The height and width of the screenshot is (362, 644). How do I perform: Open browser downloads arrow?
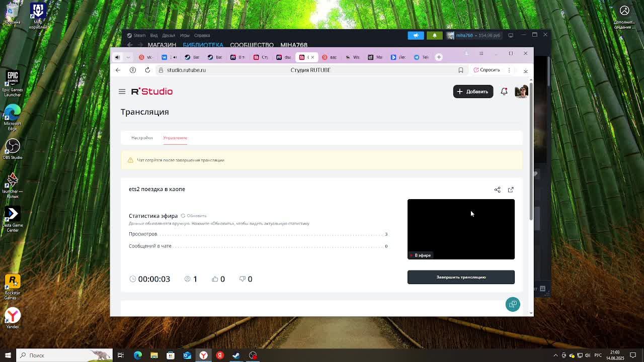coord(525,70)
